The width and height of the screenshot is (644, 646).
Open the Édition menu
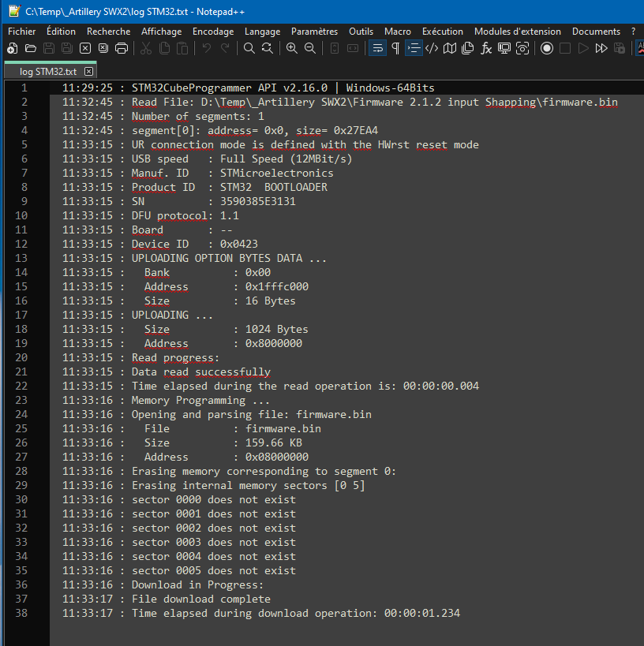pos(61,32)
